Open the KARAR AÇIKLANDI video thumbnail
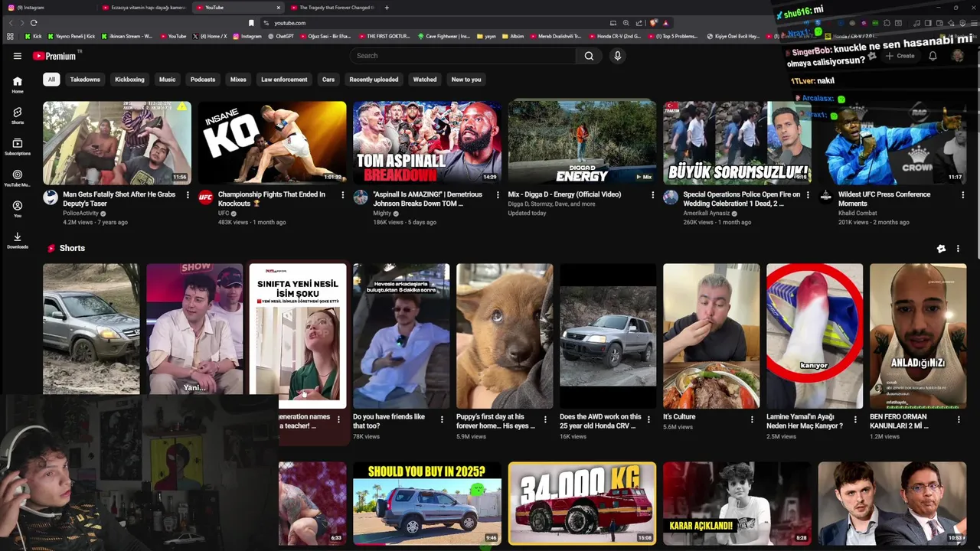The width and height of the screenshot is (980, 551). 737,503
